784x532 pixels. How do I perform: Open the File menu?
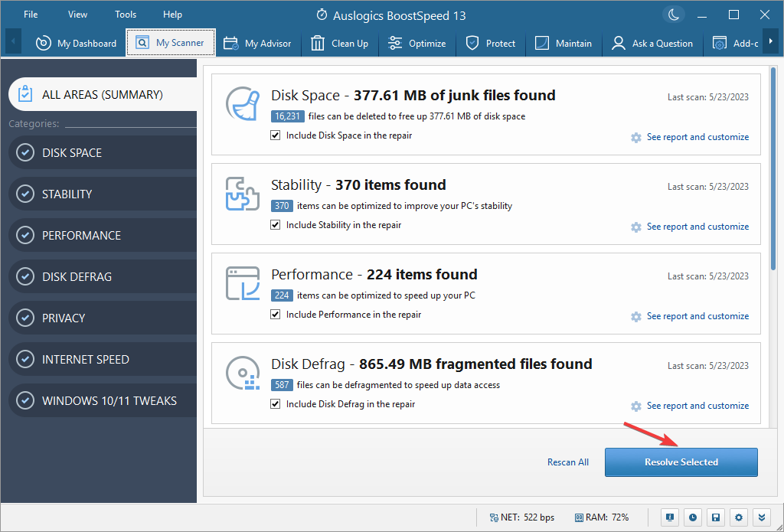(31, 15)
